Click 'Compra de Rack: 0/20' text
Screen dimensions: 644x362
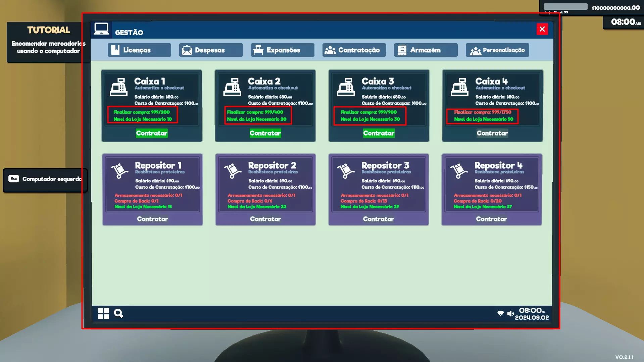[478, 201]
